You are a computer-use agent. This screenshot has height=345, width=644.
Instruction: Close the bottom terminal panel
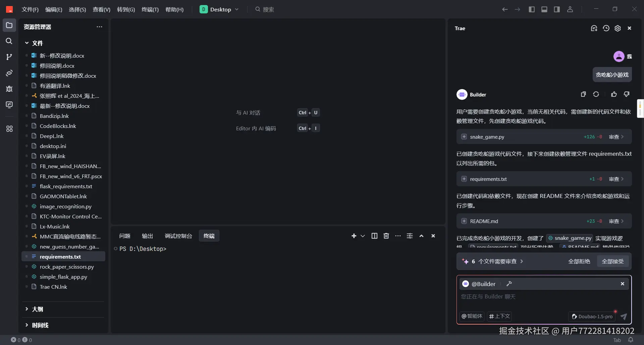433,236
